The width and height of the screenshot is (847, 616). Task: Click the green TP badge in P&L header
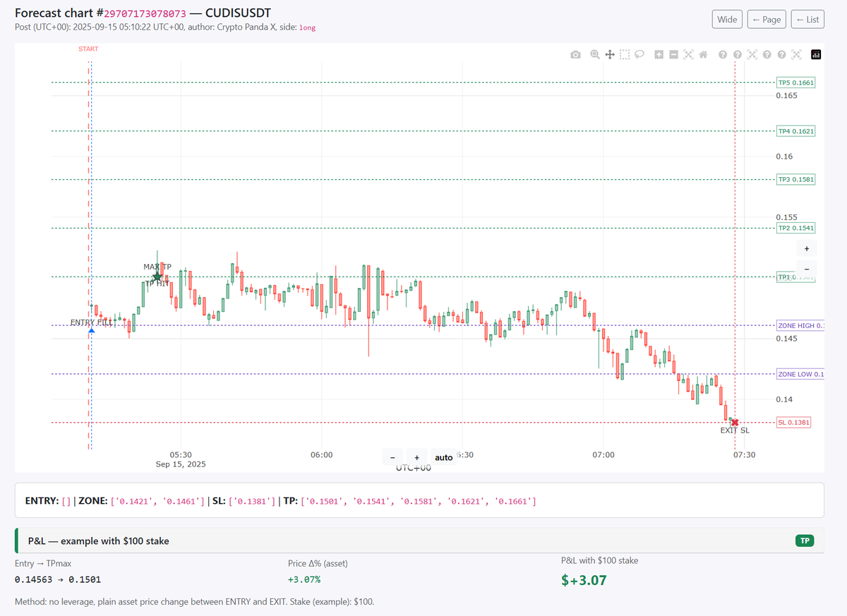click(804, 541)
